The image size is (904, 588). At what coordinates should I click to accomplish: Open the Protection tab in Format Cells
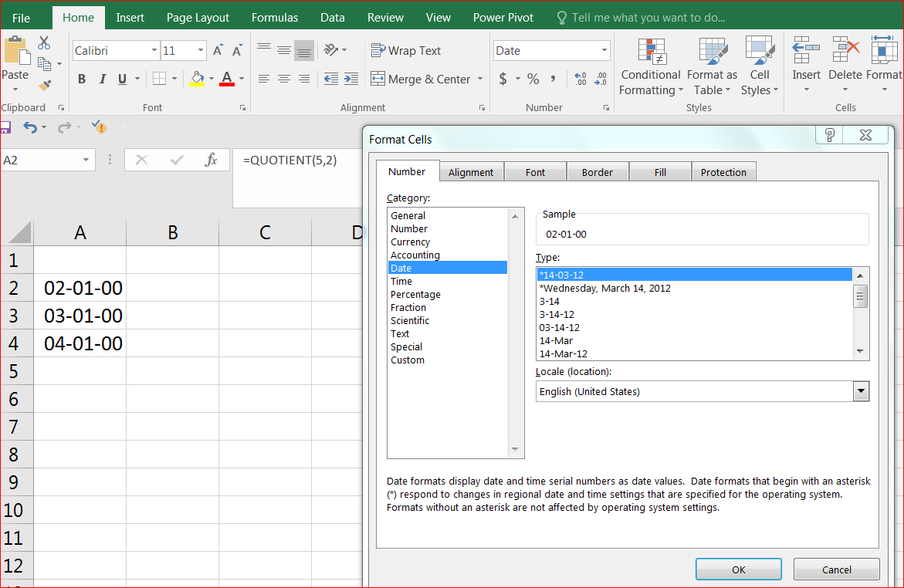pos(723,172)
